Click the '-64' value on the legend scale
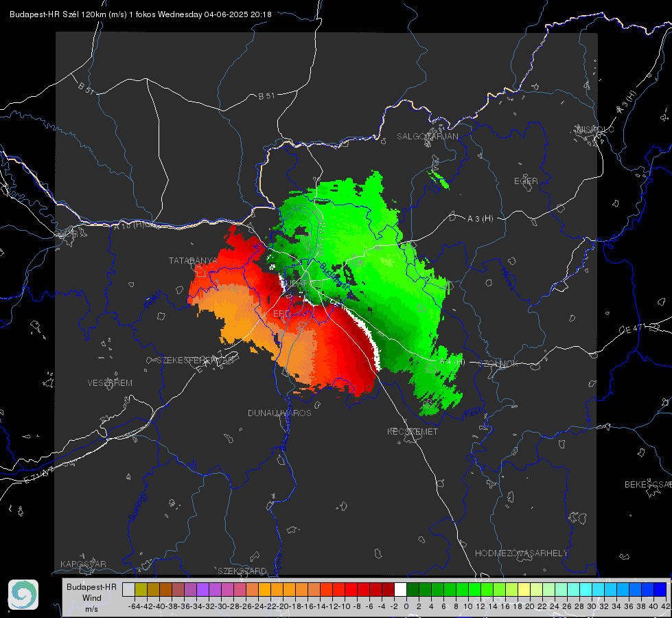The image size is (672, 618). [135, 606]
